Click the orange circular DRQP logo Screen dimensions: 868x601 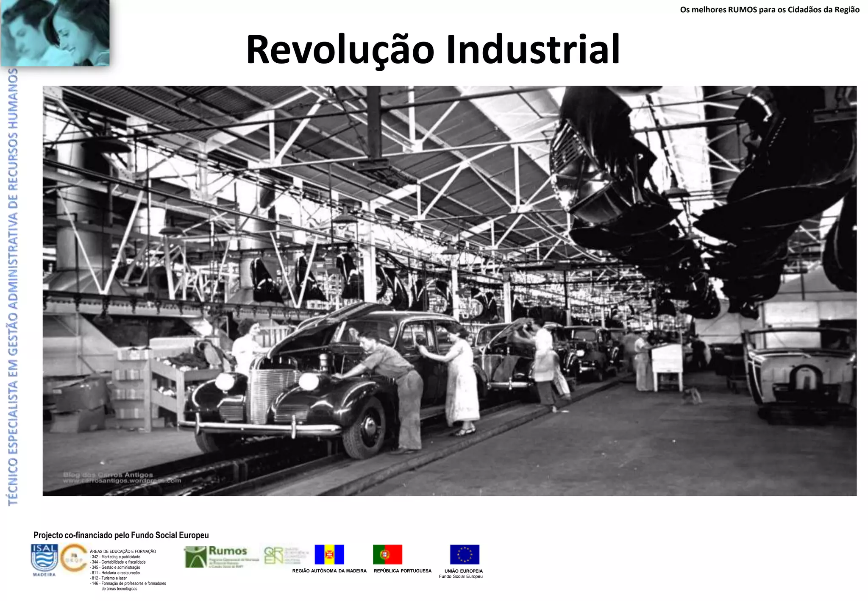(74, 558)
